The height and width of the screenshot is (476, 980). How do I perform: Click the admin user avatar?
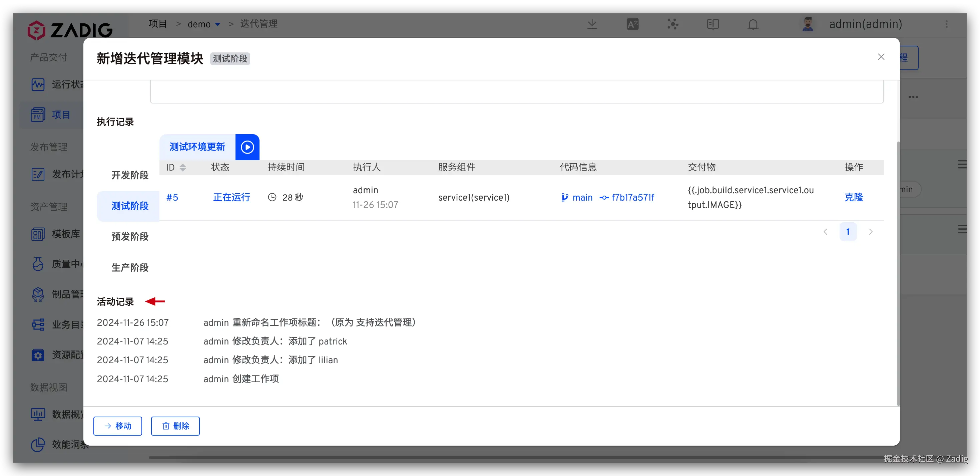[808, 24]
